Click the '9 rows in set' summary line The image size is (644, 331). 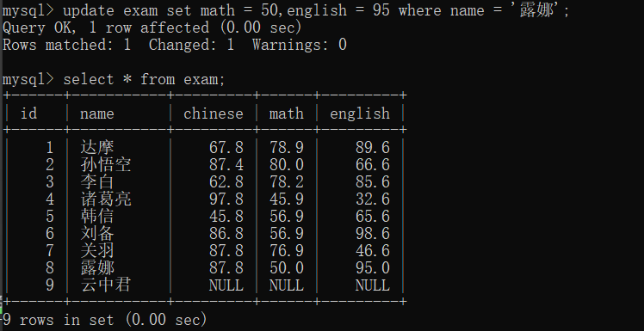[x=105, y=320]
